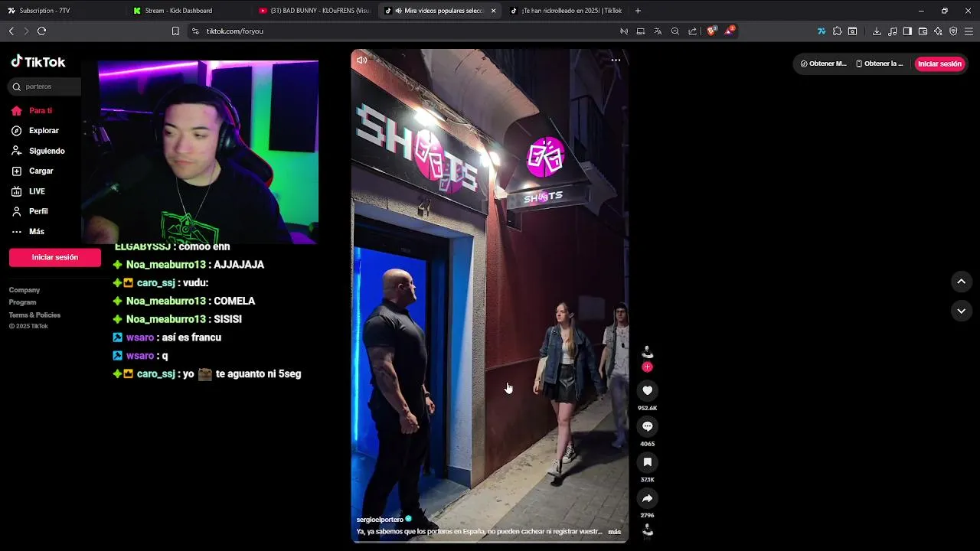Switch to the Subscription - 7TV tab
The width and height of the screenshot is (980, 551).
pos(61,11)
